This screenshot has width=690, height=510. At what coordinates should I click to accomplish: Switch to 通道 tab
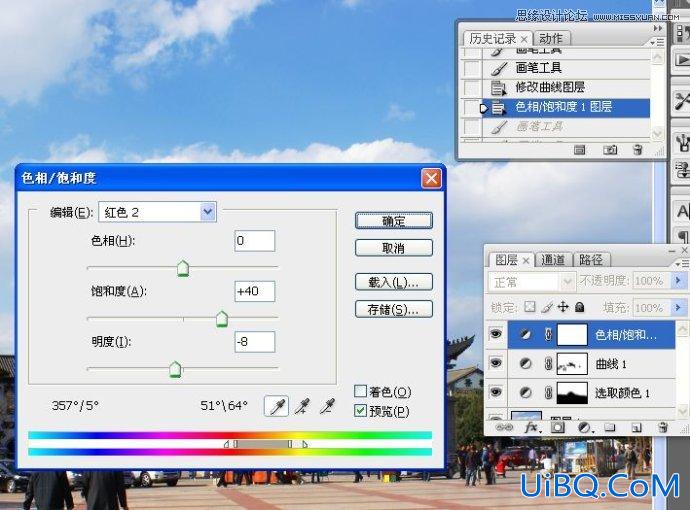click(553, 260)
